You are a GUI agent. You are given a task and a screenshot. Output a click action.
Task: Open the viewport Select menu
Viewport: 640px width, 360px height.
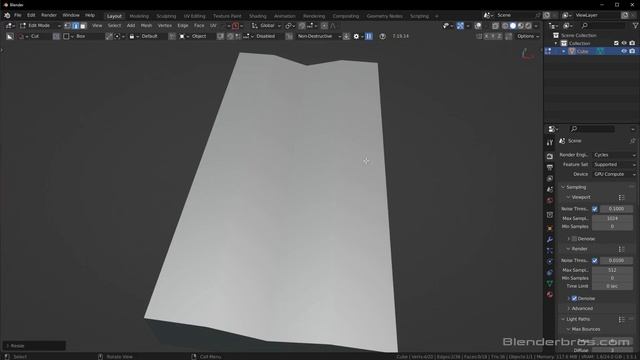(114, 26)
